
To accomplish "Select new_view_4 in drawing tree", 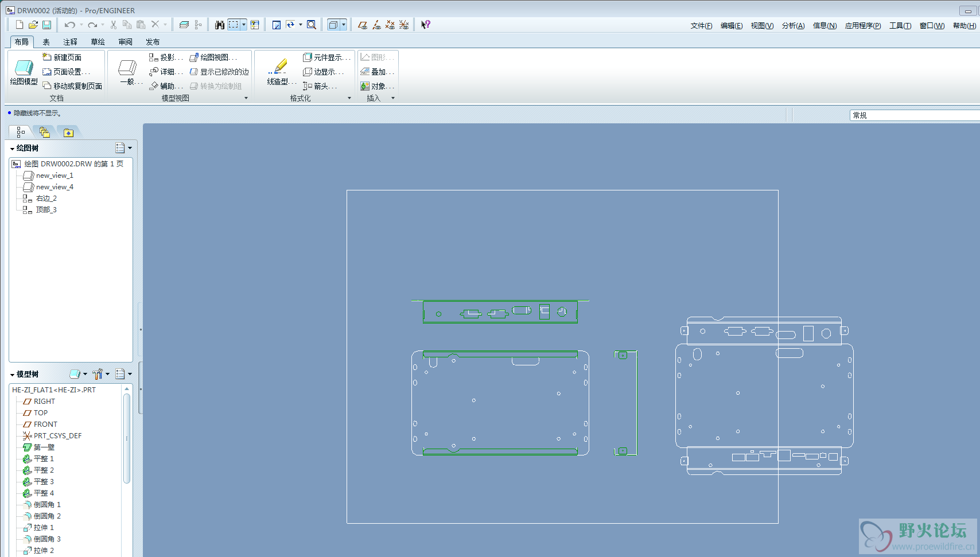I will click(48, 187).
